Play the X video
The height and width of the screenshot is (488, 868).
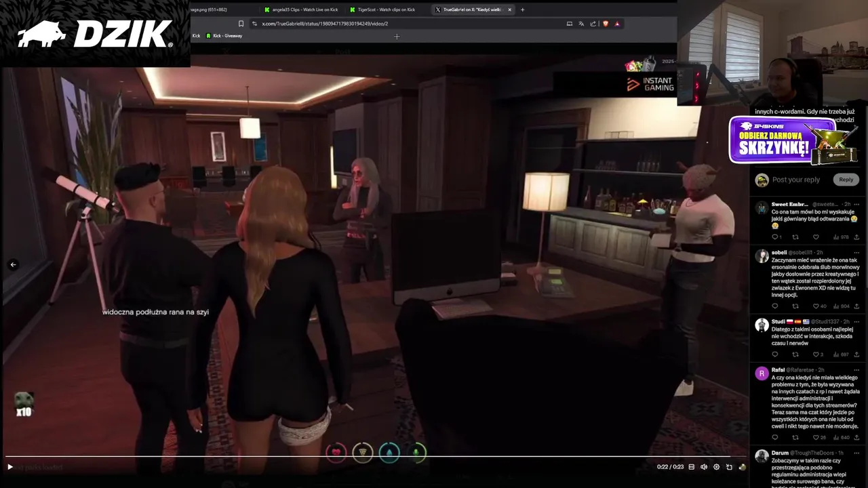(x=9, y=467)
